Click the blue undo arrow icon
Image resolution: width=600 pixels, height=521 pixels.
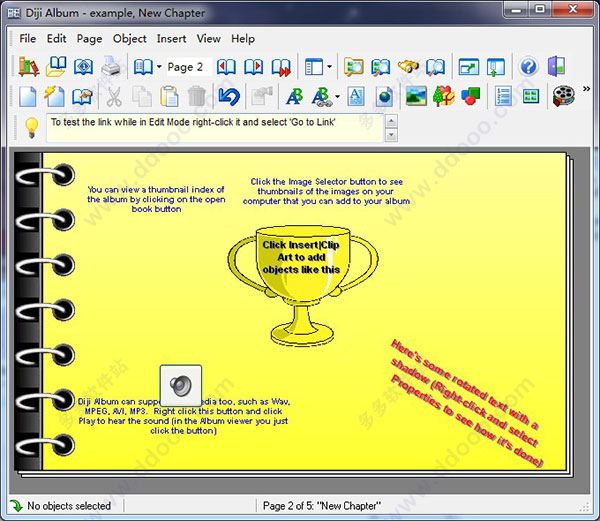coord(229,96)
